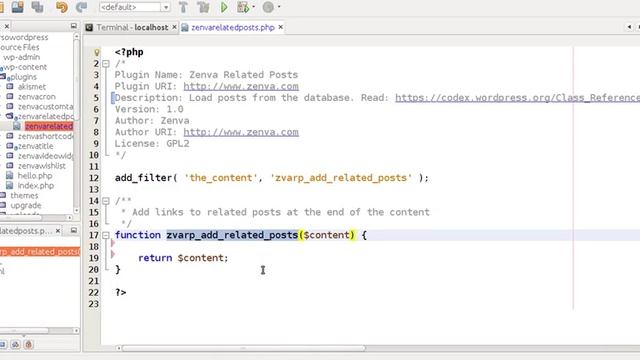This screenshot has height=360, width=640.
Task: Click the zenvashortcode folder icon
Action: tap(10, 136)
